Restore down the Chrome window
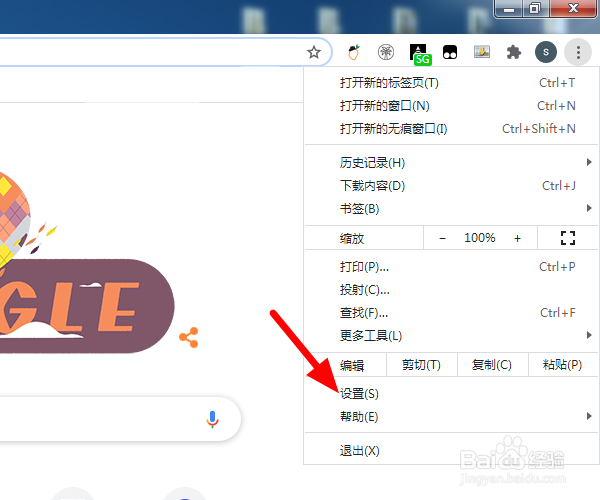 535,8
